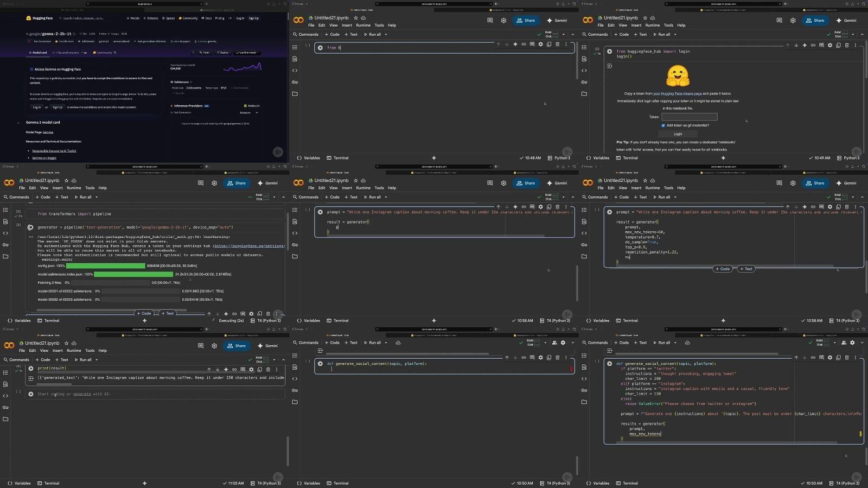This screenshot has height=488, width=868.
Task: Stop the executing pipeline generator cell
Action: tap(30, 227)
